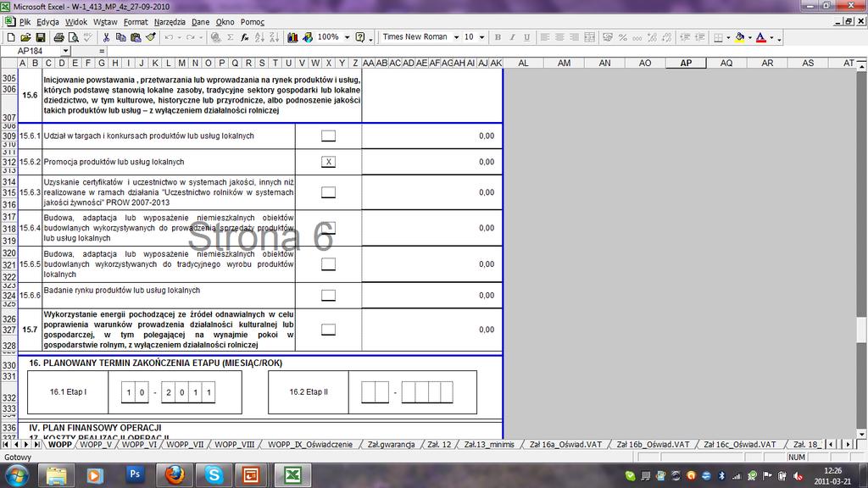Select the first month digit for 16.1 Etap I

[129, 392]
